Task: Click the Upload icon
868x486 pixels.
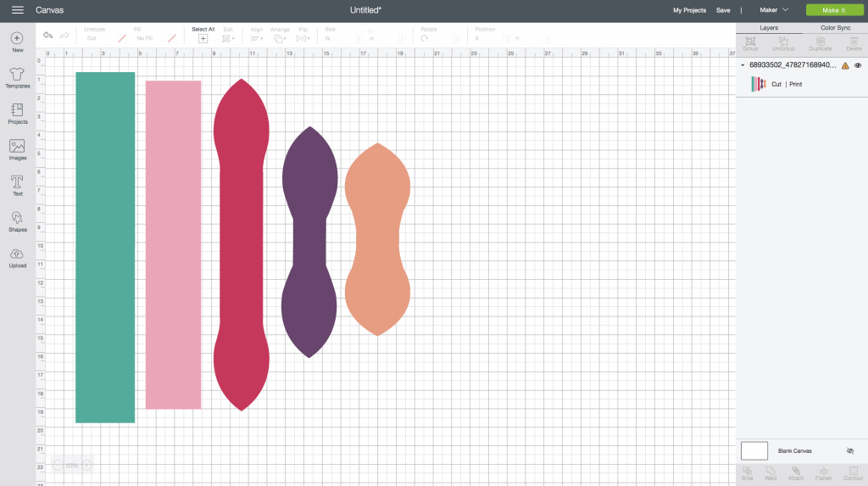Action: (x=17, y=255)
